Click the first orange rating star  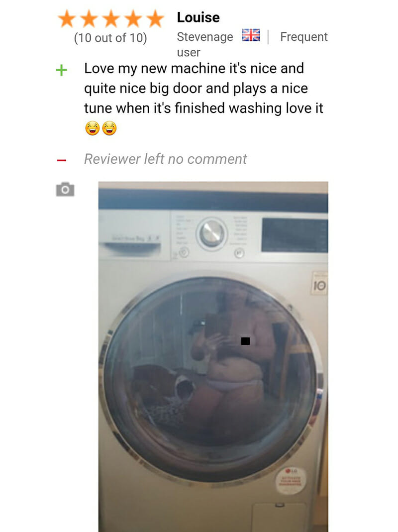point(67,18)
